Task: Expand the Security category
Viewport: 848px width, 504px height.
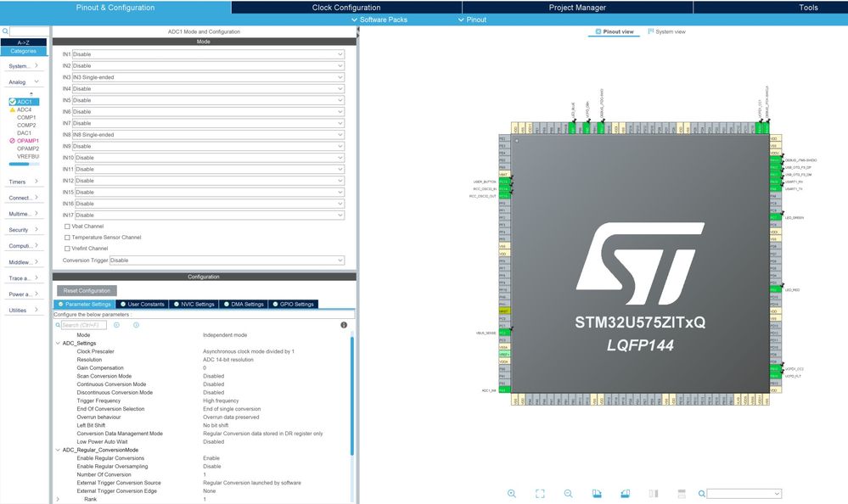Action: (23, 230)
